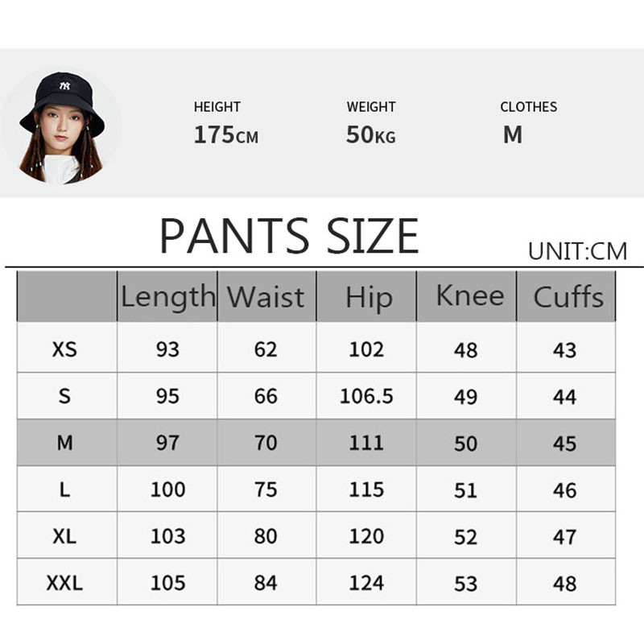
Task: Click the 50KG weight value
Action: [x=370, y=135]
